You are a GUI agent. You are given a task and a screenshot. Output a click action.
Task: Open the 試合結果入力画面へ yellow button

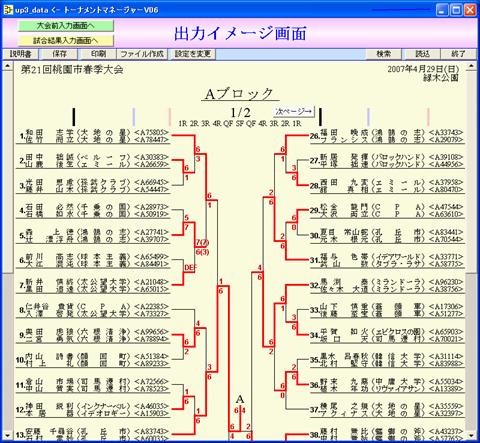coord(66,41)
